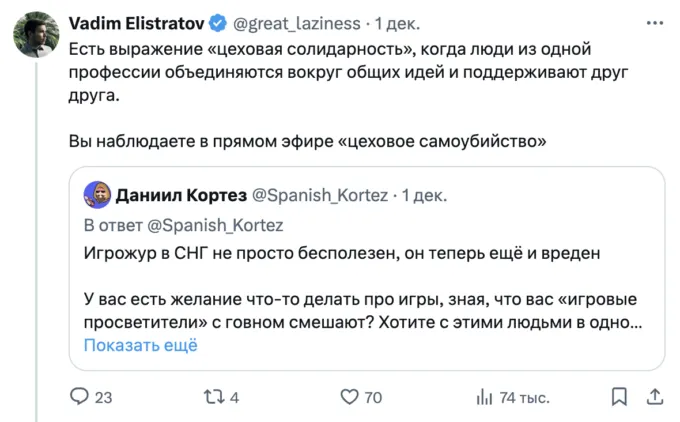This screenshot has height=422, width=680.
Task: Open Vadim Elistratov's profile avatar
Action: [x=37, y=35]
